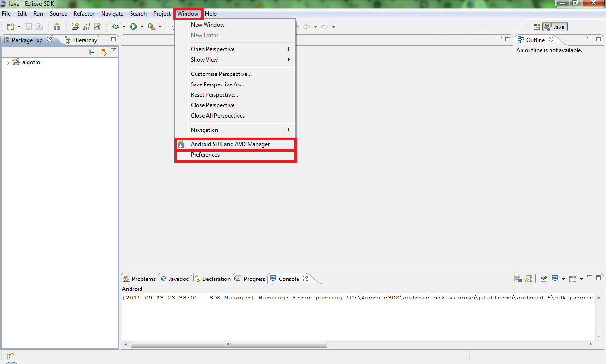Close the Outline view tab
The height and width of the screenshot is (364, 606).
tap(551, 40)
